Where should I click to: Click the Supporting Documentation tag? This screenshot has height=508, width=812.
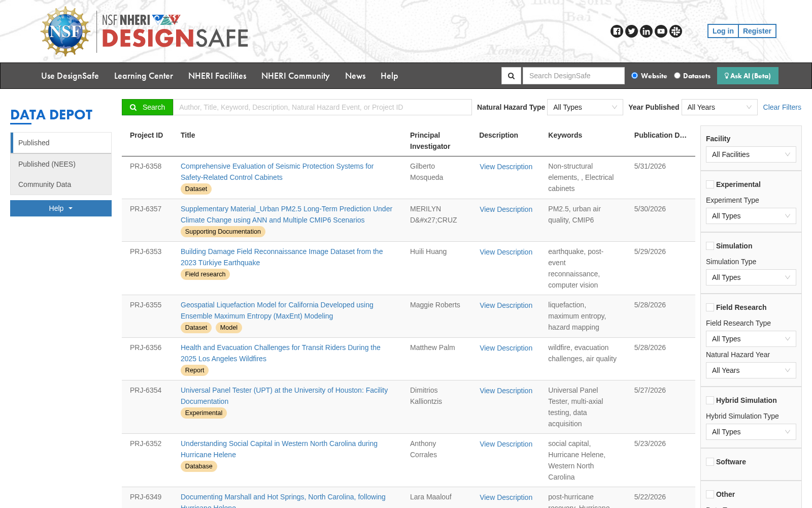point(223,232)
